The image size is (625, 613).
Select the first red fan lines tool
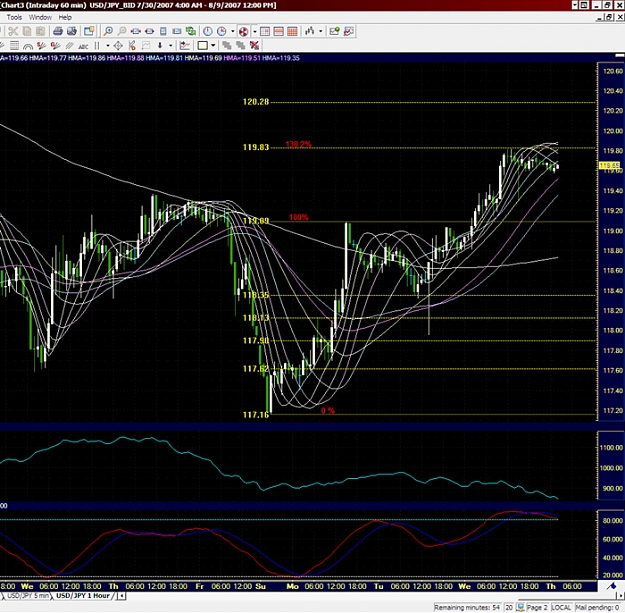[x=41, y=45]
